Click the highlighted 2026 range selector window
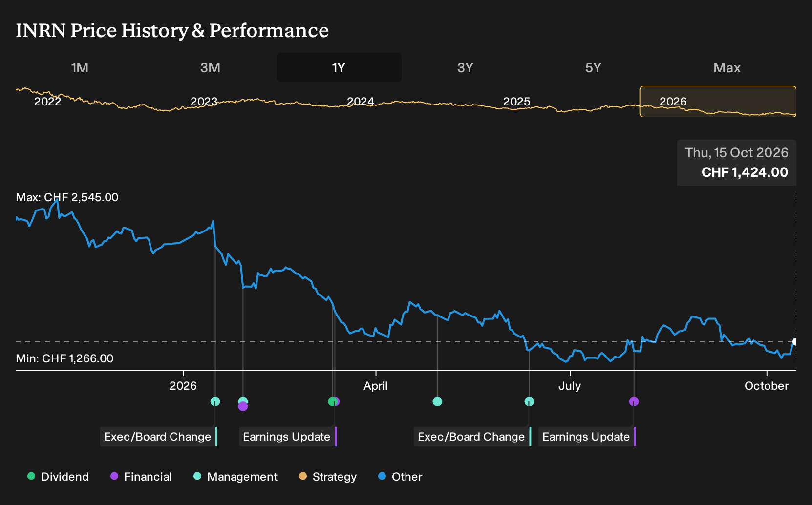 pyautogui.click(x=718, y=102)
